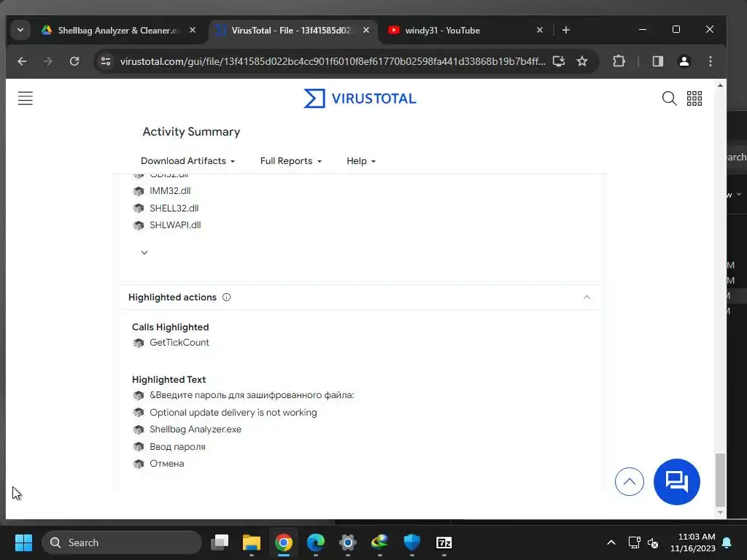
Task: Click the address bar URL
Action: [x=333, y=61]
